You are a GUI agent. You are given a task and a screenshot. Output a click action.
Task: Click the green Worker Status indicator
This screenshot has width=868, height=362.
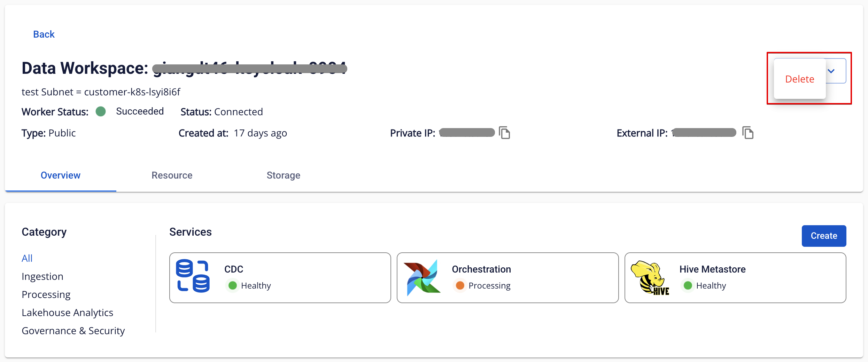101,111
